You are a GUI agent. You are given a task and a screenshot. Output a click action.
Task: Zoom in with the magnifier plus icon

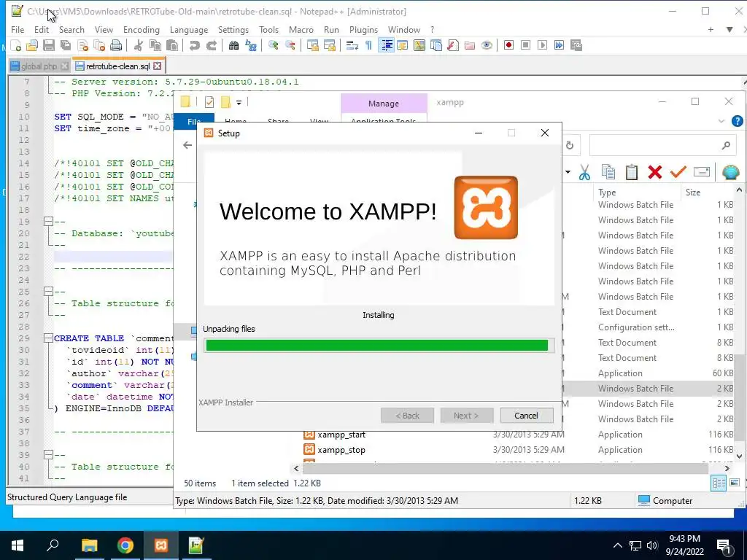coord(273,45)
